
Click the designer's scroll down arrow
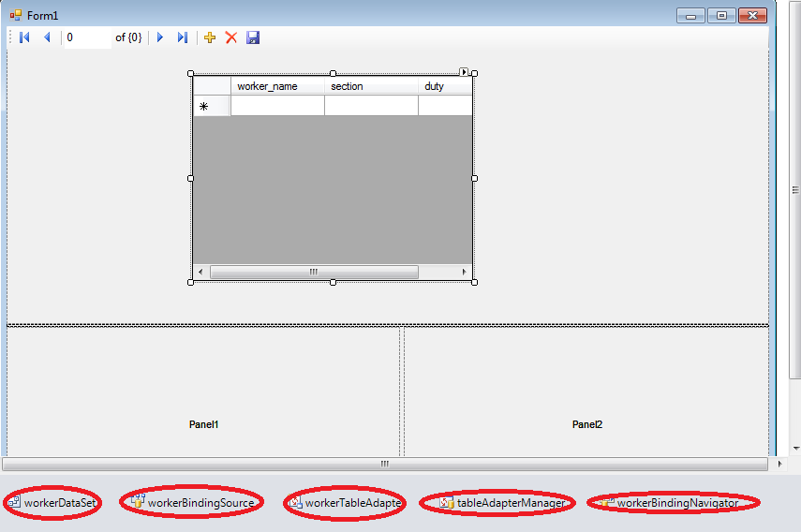[796, 449]
